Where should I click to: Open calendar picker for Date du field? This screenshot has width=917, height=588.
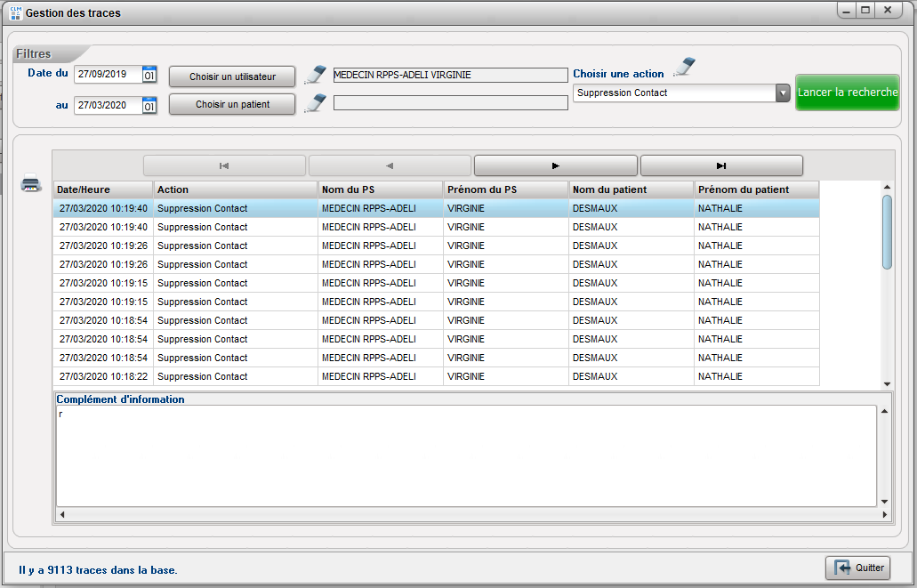149,75
